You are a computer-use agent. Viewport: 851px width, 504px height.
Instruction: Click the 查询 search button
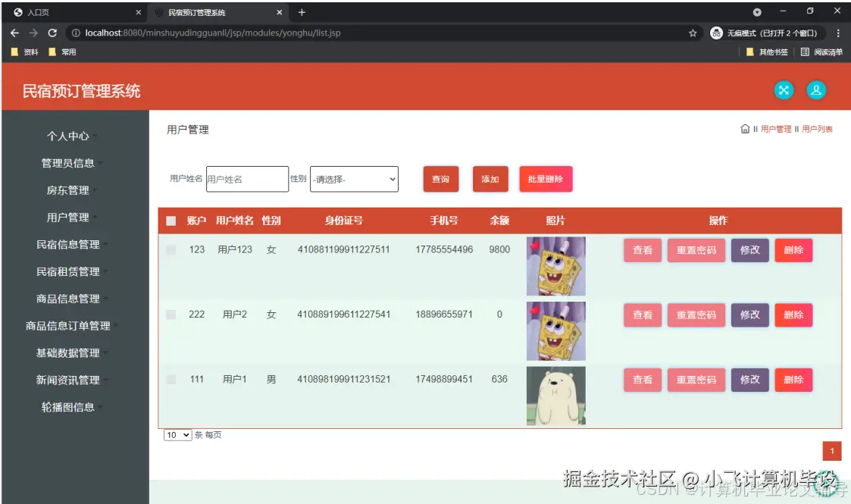(x=440, y=179)
